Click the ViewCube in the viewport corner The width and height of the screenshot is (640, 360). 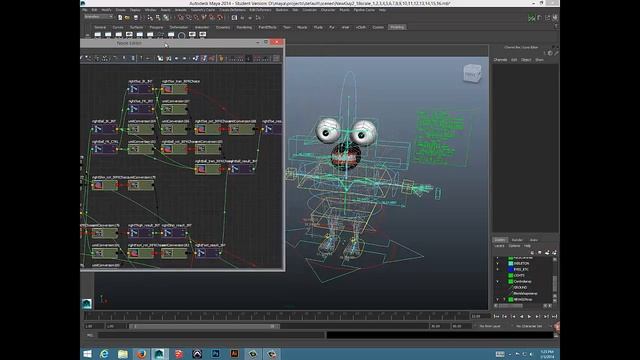click(x=473, y=73)
